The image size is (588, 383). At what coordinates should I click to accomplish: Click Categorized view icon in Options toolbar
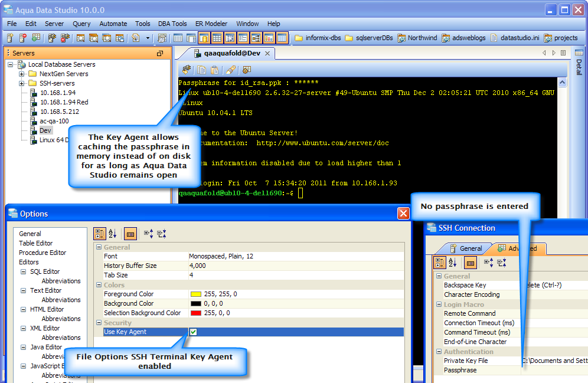point(100,234)
